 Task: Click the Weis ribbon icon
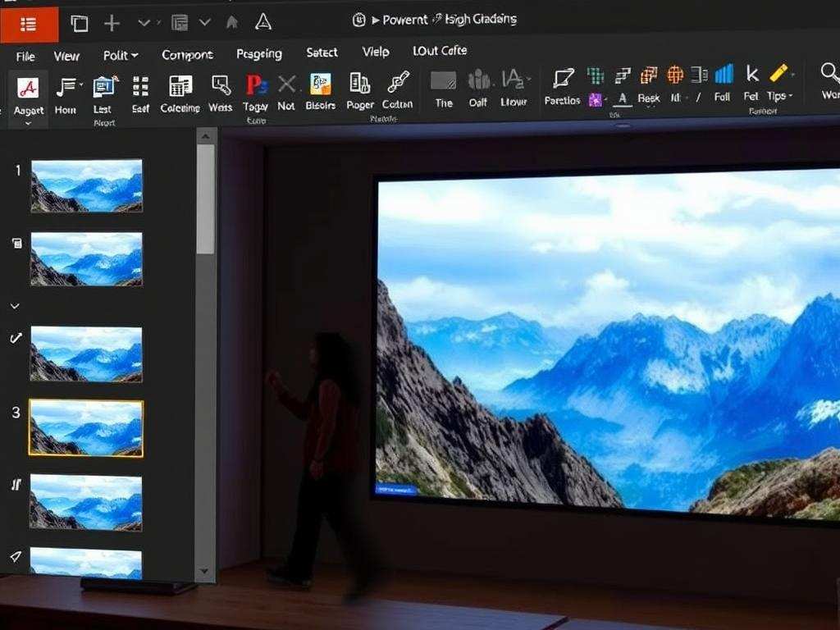point(221,85)
